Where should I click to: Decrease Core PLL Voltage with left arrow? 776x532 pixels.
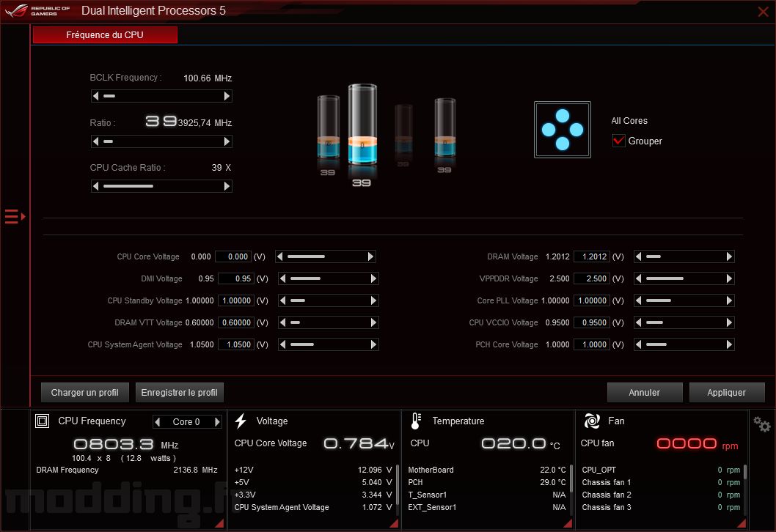pos(638,300)
